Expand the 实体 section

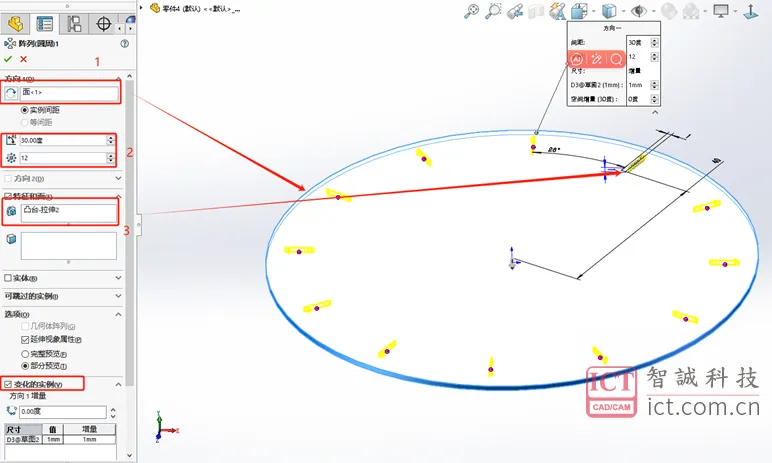click(x=118, y=278)
